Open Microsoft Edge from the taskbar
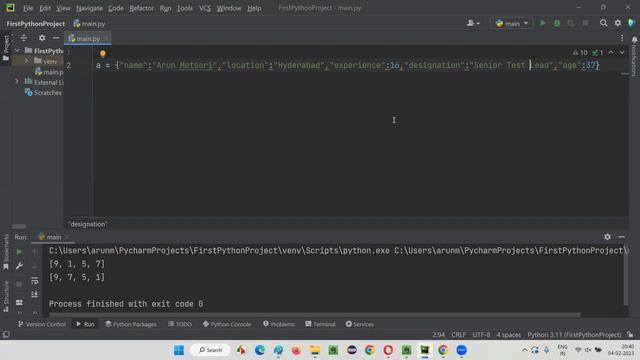 tap(260, 350)
